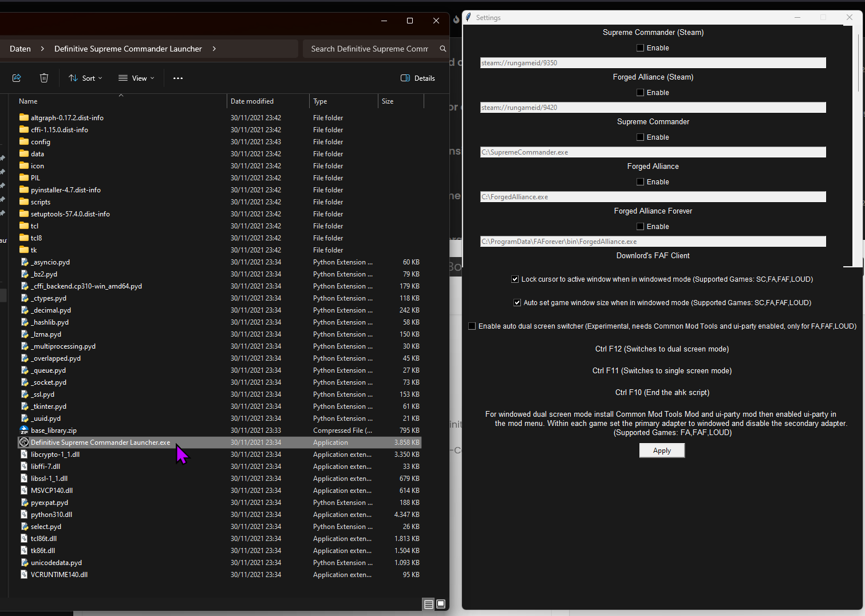The width and height of the screenshot is (865, 616).
Task: Click the search magnifier icon
Action: pyautogui.click(x=443, y=49)
